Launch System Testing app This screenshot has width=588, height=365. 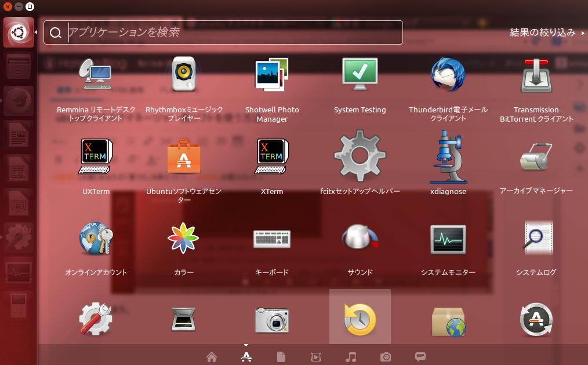(360, 74)
